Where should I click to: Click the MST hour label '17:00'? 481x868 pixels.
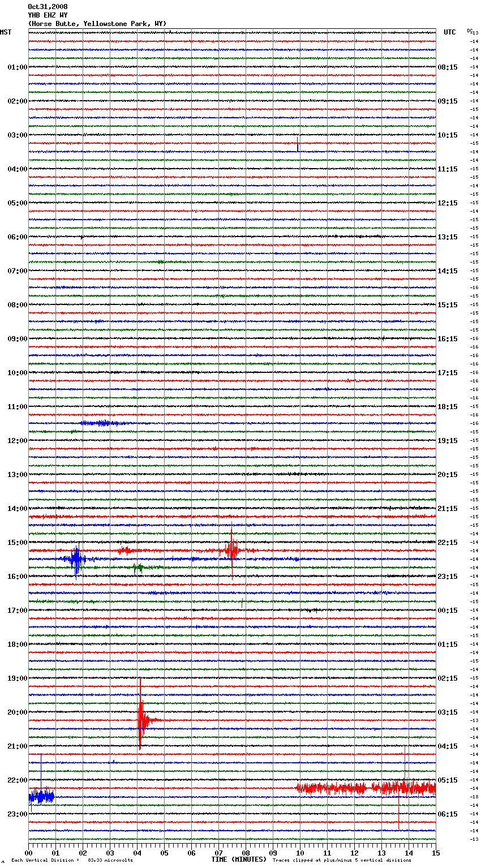tap(18, 611)
